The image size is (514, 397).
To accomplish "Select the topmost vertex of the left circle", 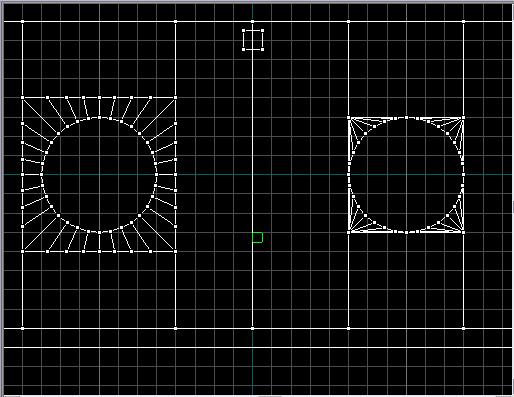I will point(99,117).
